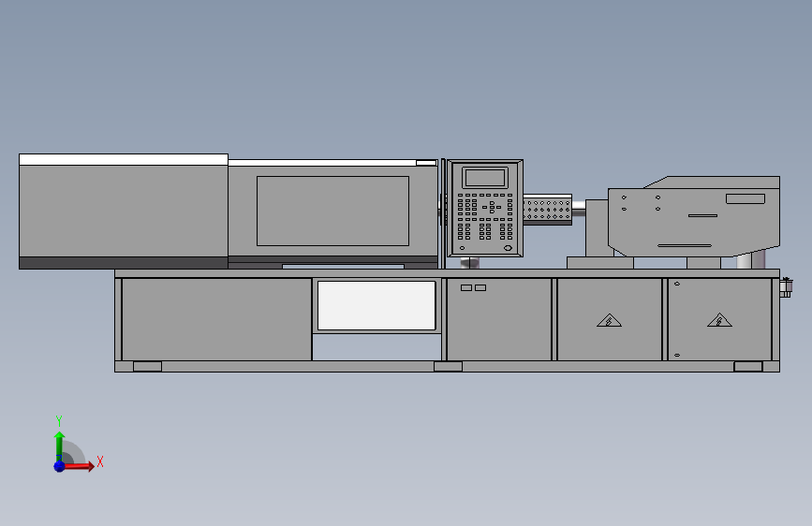Select the large gray left clamp-end cover face

(x=124, y=211)
